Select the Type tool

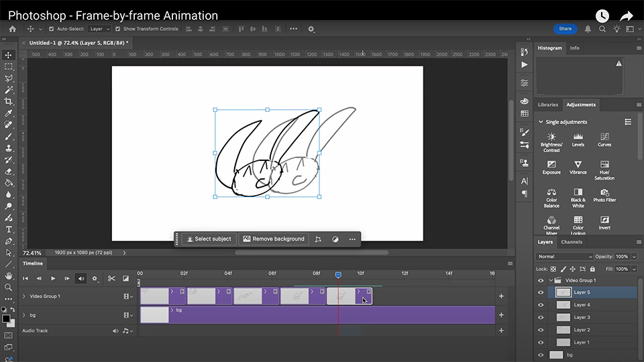pyautogui.click(x=9, y=229)
